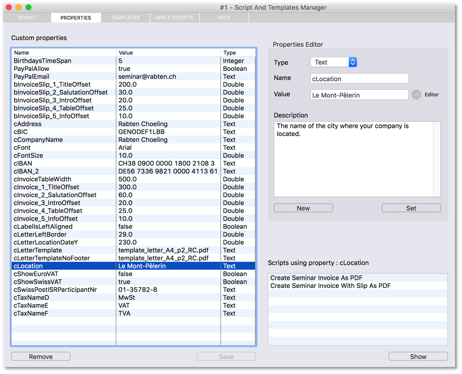
Task: Select the cInvoice_5_InfoOffset row
Action: 133,219
